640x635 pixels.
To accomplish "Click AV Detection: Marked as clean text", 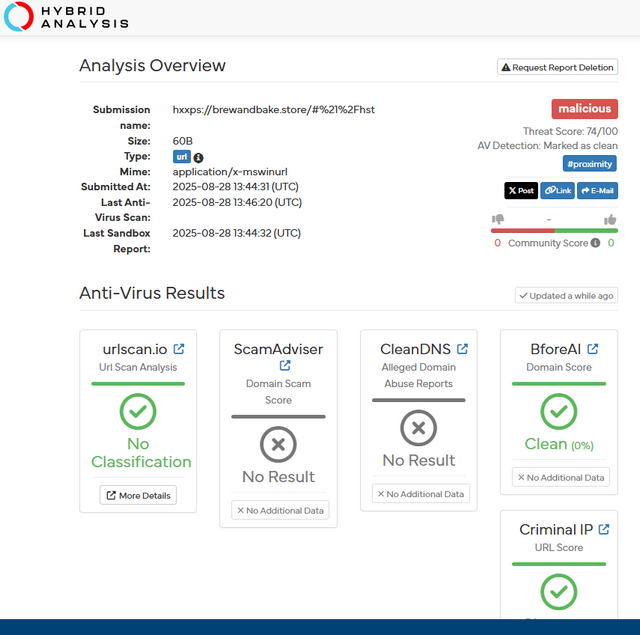I will pyautogui.click(x=547, y=146).
